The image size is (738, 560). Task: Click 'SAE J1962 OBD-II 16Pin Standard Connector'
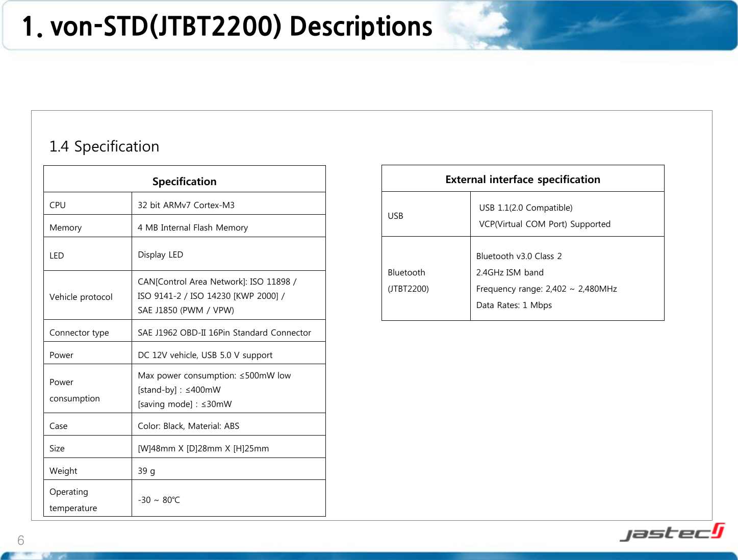click(x=224, y=333)
